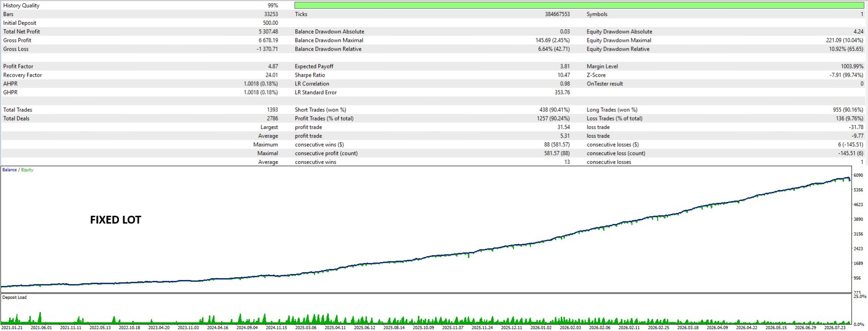Click the FIXED LOT text annotation
868x331 pixels.
(116, 220)
